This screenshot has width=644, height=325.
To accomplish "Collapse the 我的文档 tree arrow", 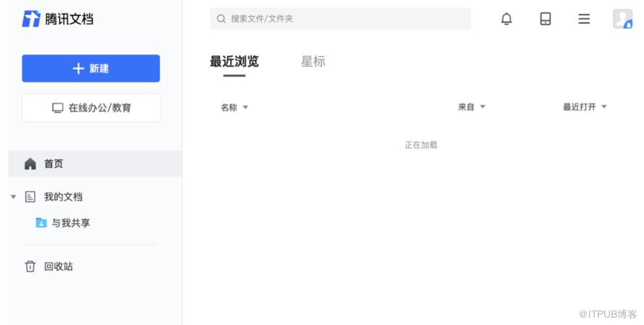I will (13, 197).
